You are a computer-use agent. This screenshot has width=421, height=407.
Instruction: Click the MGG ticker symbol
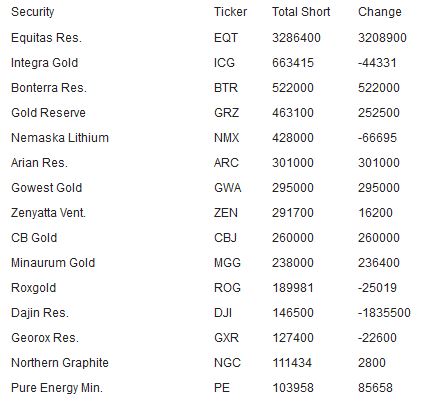coord(227,263)
